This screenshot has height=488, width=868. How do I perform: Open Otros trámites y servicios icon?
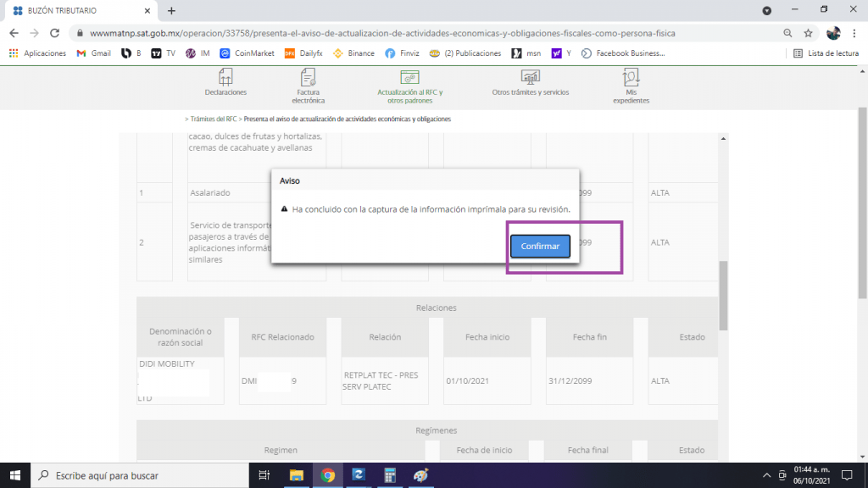531,82
